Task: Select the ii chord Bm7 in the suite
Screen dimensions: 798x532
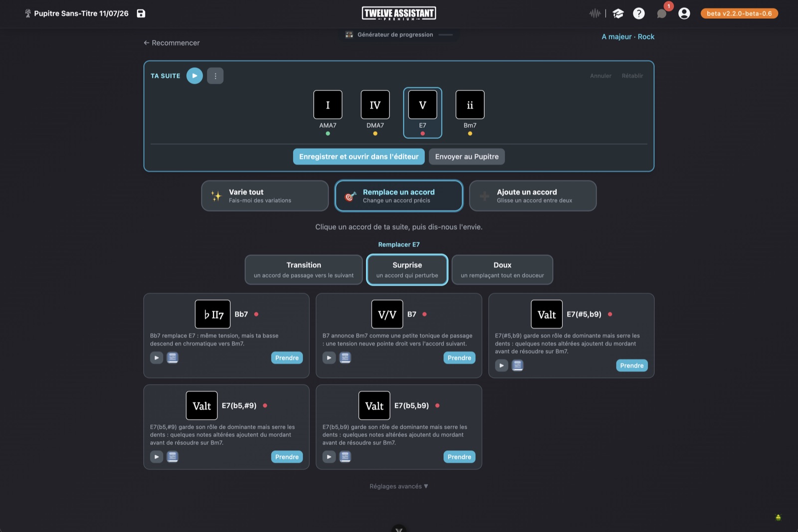Action: coord(470,113)
